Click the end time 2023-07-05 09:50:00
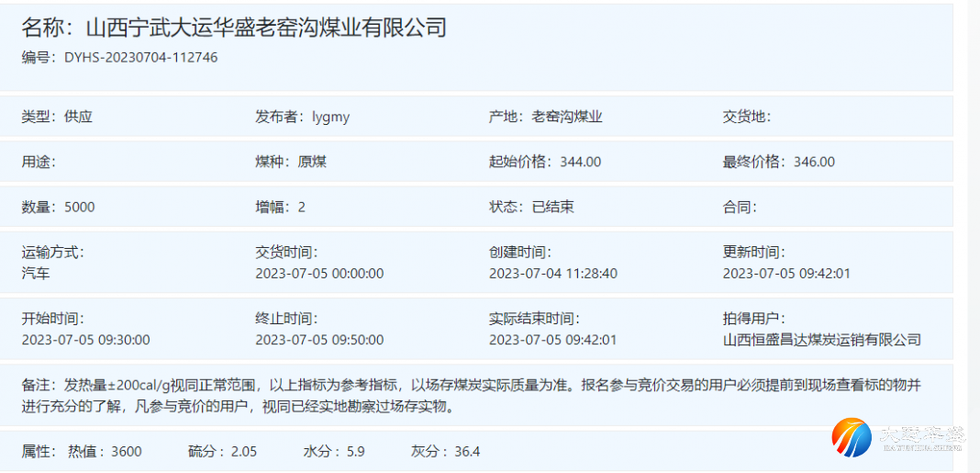The image size is (980, 473). 319,340
